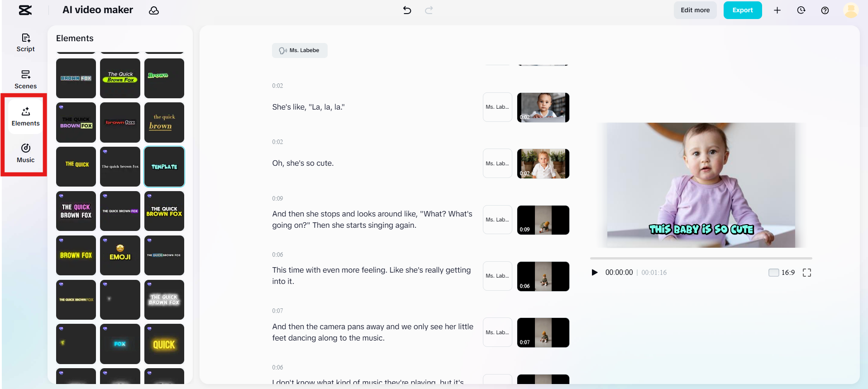
Task: Apply the green highlighted Quick Brown Fox style
Action: pyautogui.click(x=120, y=78)
